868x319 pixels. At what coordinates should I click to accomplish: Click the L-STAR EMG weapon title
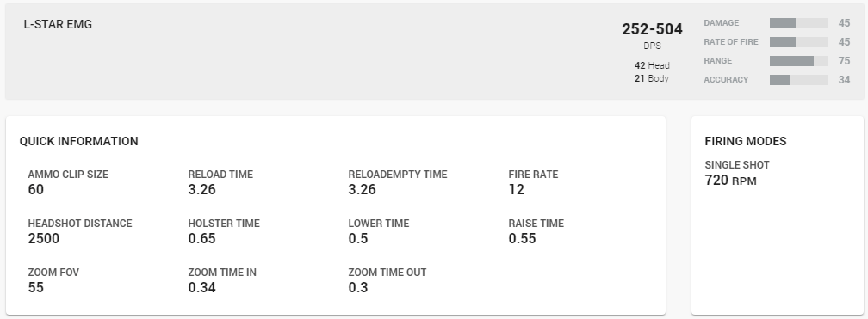pos(58,24)
